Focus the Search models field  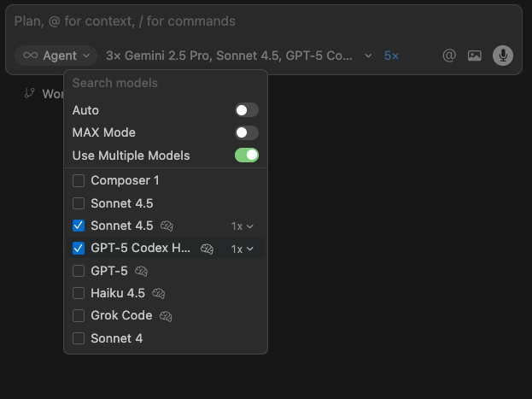pos(166,83)
